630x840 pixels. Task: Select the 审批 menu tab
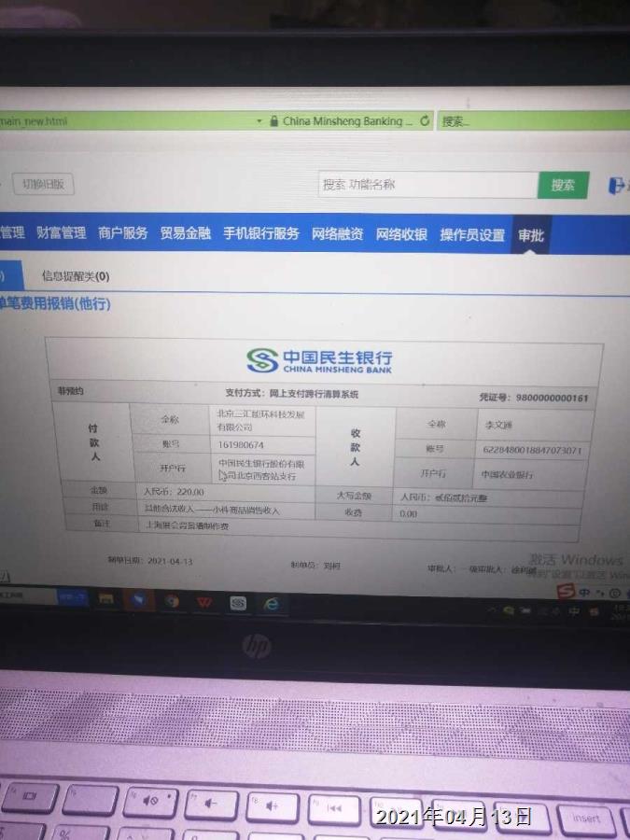[531, 235]
